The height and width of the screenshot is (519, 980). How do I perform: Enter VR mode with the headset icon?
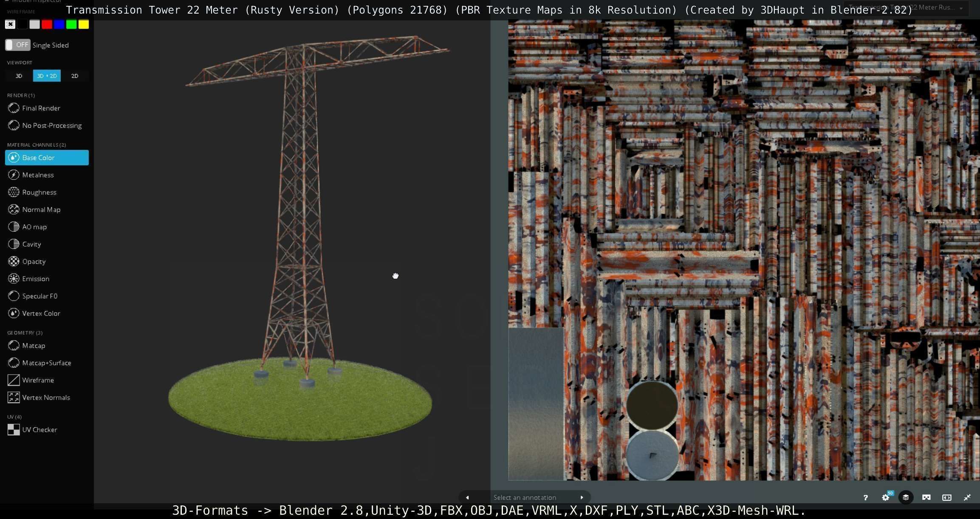click(926, 498)
